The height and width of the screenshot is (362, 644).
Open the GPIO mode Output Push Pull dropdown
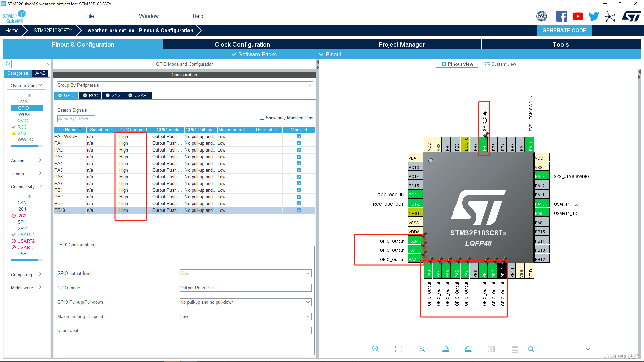pos(246,288)
